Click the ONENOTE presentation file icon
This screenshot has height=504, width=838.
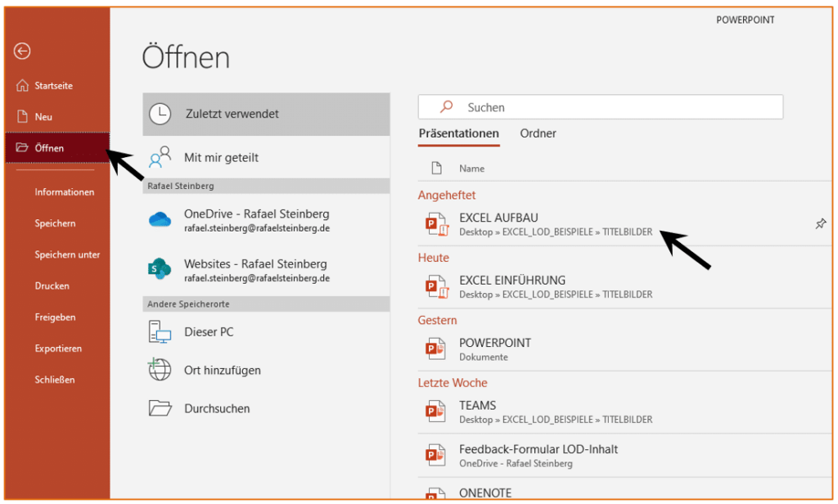(435, 494)
